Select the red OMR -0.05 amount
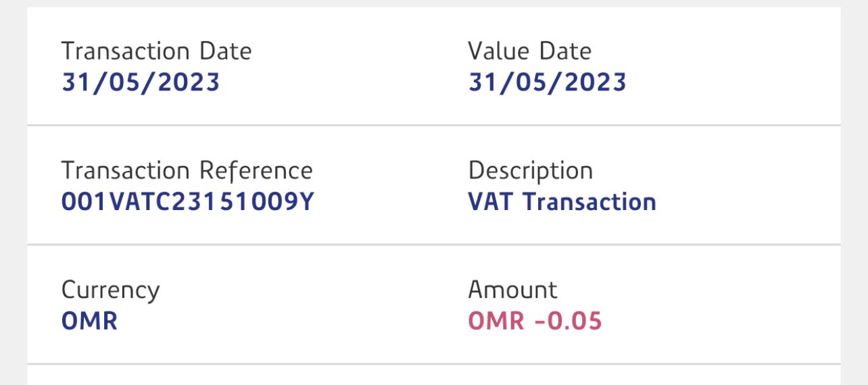This screenshot has height=385, width=868. (x=535, y=321)
